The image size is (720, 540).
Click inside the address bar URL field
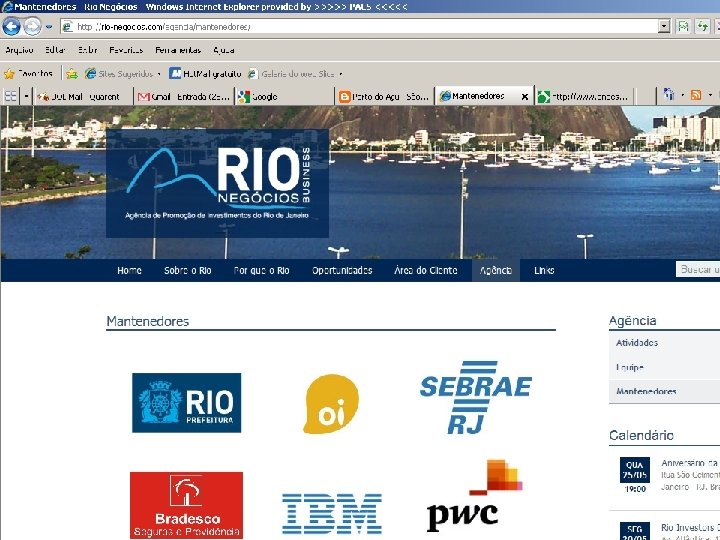[x=360, y=27]
